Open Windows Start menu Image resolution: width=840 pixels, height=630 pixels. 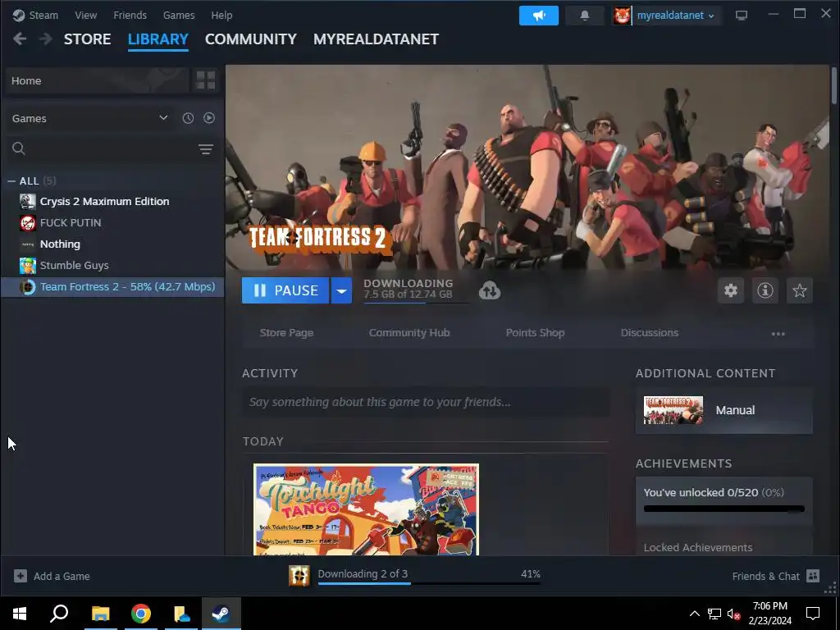click(x=20, y=614)
